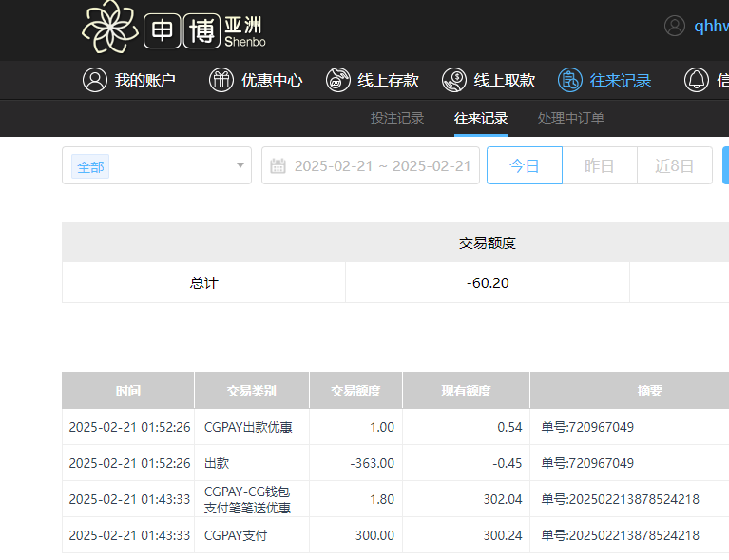Click the 时间 column header
The image size is (729, 560).
point(128,391)
